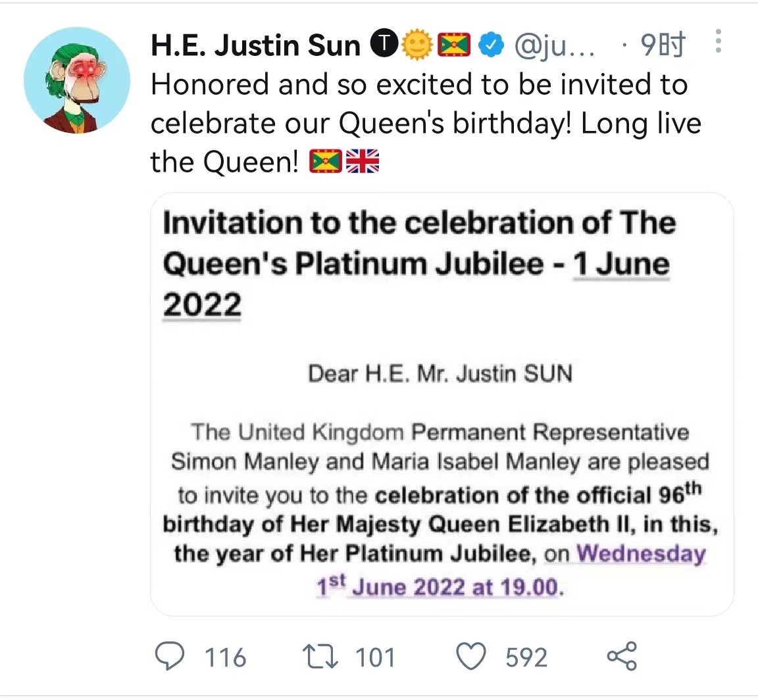758x700 pixels.
Task: Click the 101 retweets count
Action: click(376, 657)
